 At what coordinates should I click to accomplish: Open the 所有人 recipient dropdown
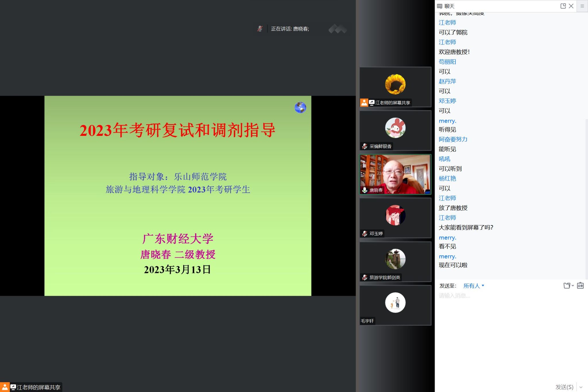point(473,286)
